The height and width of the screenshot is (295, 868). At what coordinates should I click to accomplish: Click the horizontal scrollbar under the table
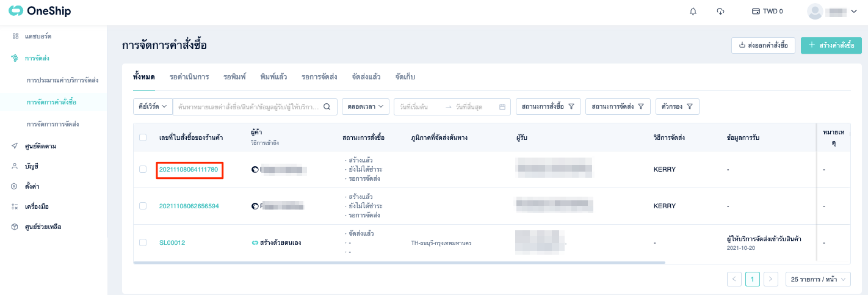point(399,263)
